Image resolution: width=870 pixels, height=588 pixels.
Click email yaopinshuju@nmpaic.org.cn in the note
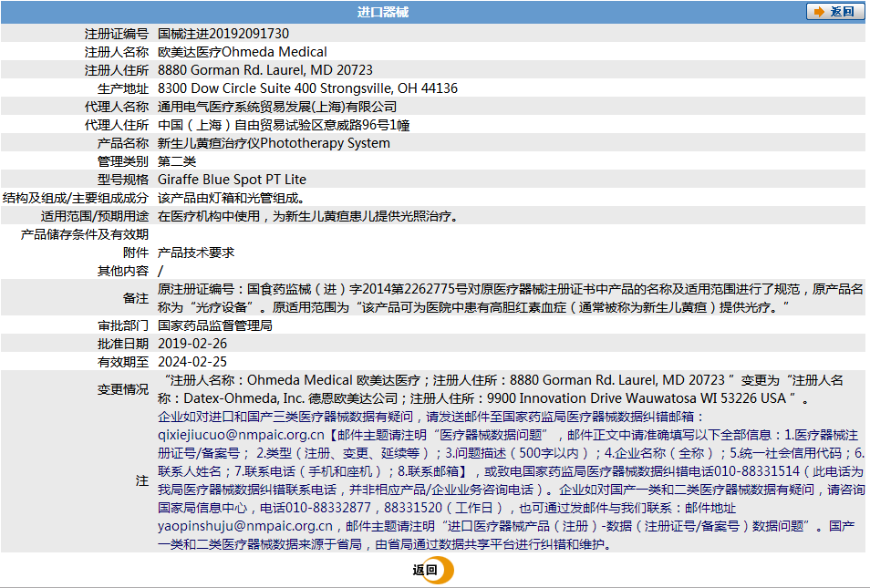[245, 526]
